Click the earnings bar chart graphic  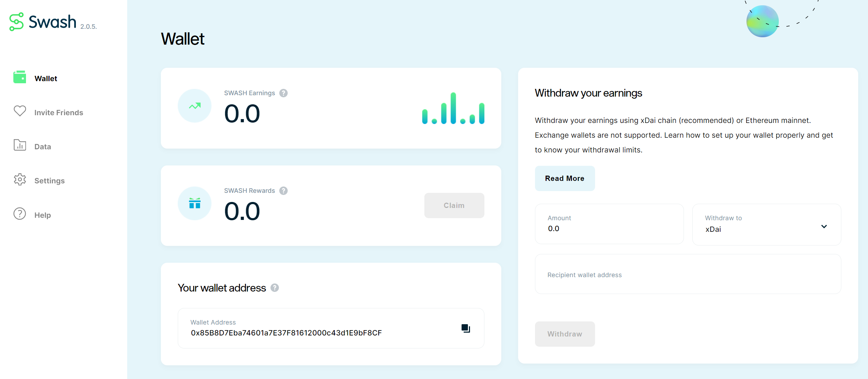pyautogui.click(x=453, y=108)
